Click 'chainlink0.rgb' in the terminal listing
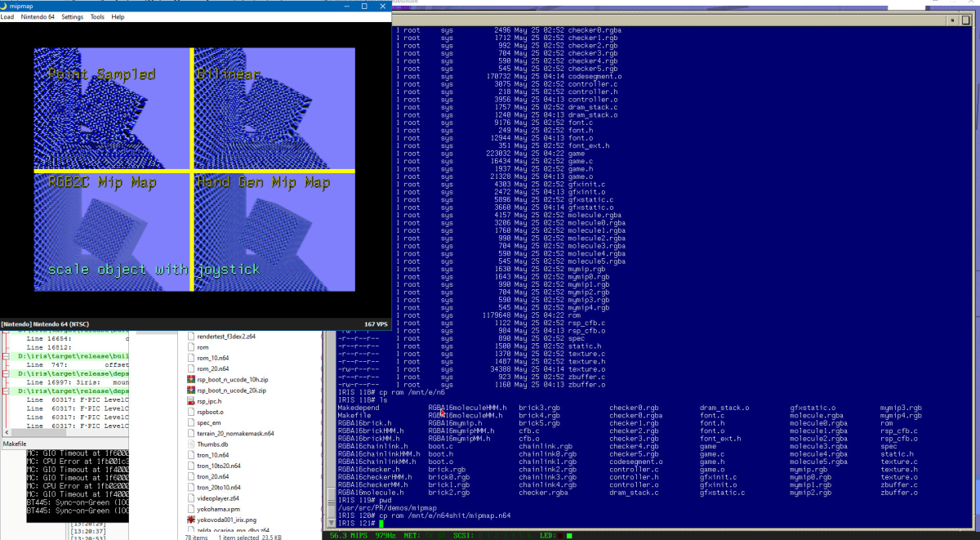 coord(547,454)
